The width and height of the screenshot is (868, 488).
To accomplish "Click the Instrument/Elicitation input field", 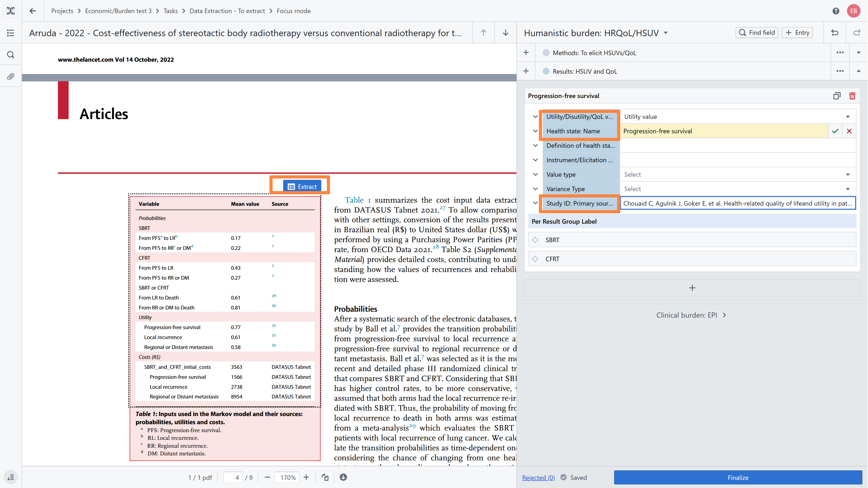I will click(x=738, y=160).
